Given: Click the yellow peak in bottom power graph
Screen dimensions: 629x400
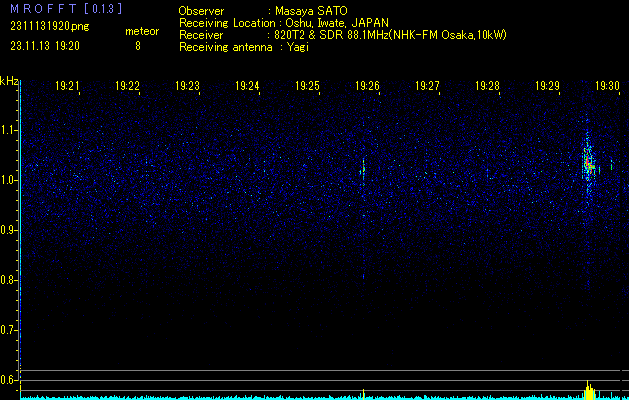Looking at the screenshot, I should 589,389.
